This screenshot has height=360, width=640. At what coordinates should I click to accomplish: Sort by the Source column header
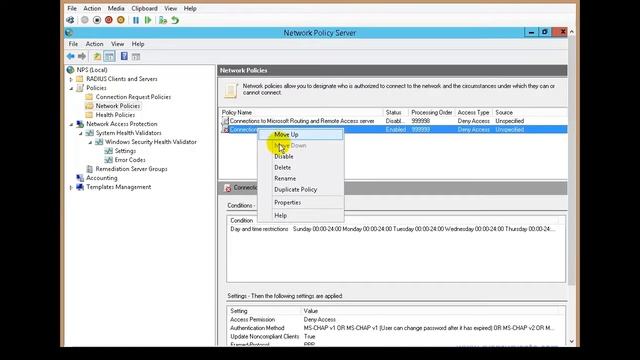(529, 112)
